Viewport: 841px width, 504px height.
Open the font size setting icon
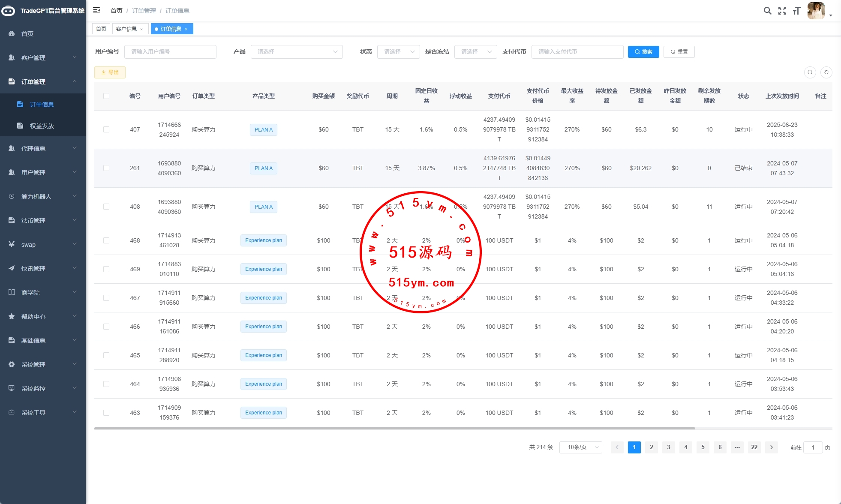tap(796, 11)
